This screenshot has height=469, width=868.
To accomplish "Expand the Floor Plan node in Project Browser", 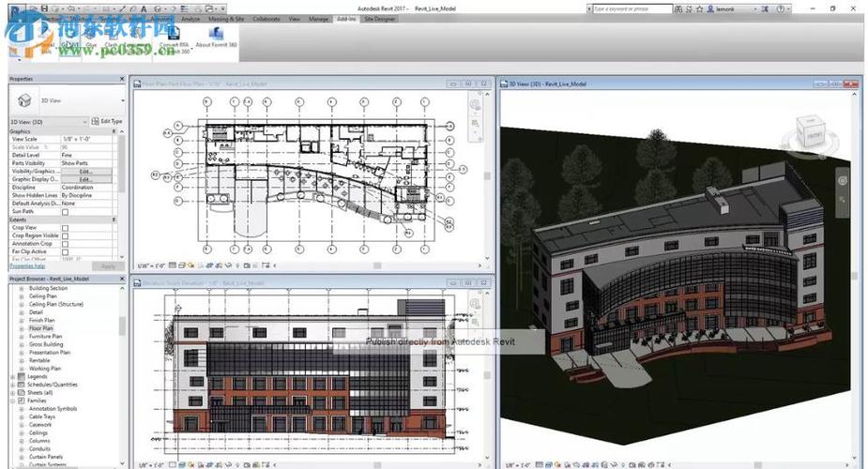I will 22,328.
